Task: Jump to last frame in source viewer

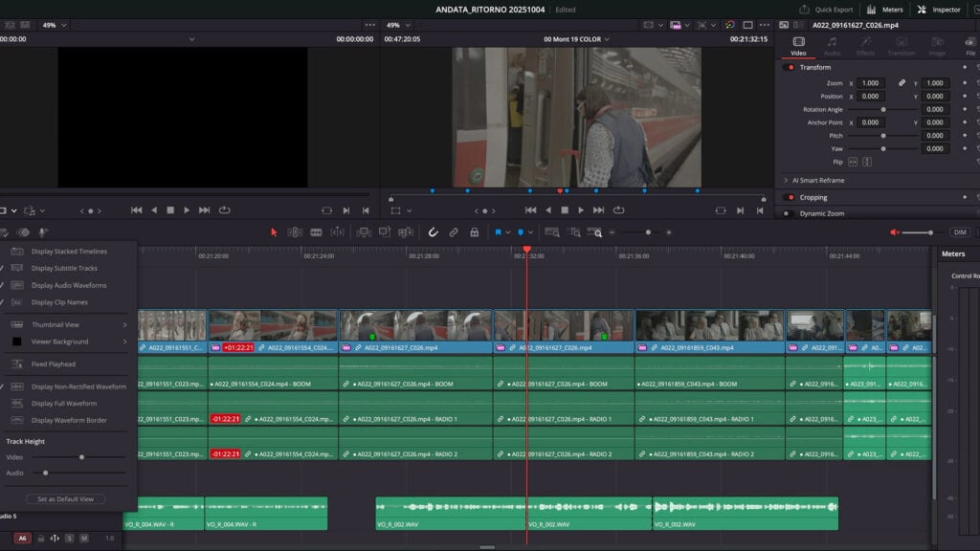Action: [x=204, y=210]
